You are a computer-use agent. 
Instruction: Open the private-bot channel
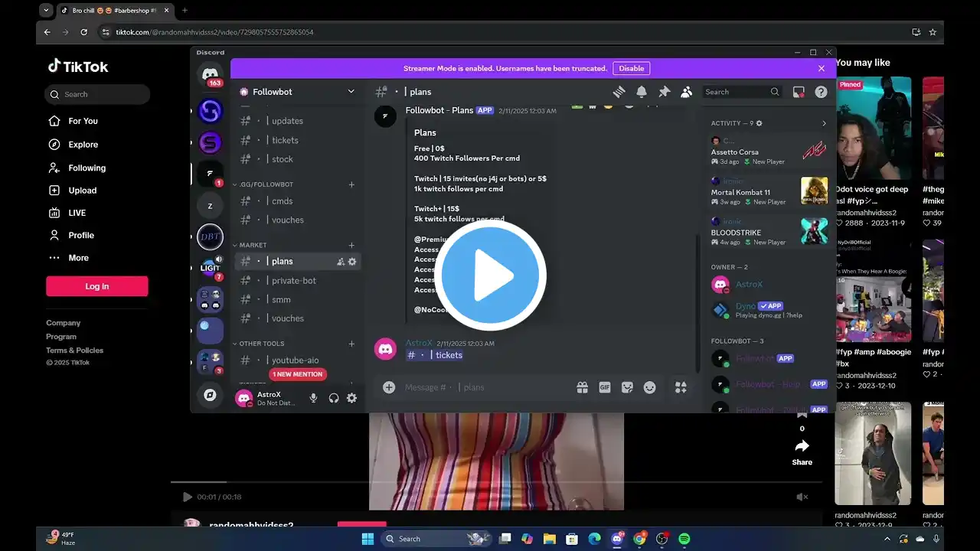pos(297,281)
